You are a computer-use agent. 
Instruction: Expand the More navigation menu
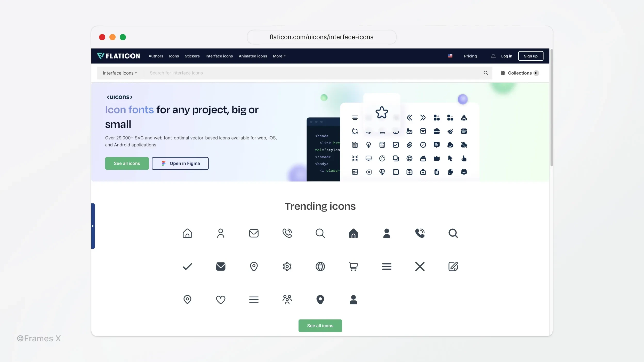point(279,56)
